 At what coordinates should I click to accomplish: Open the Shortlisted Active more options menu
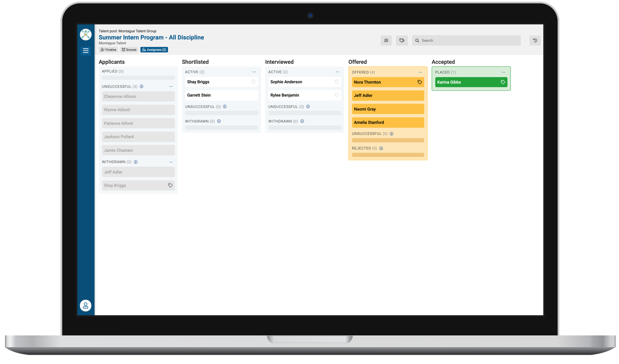pyautogui.click(x=254, y=72)
